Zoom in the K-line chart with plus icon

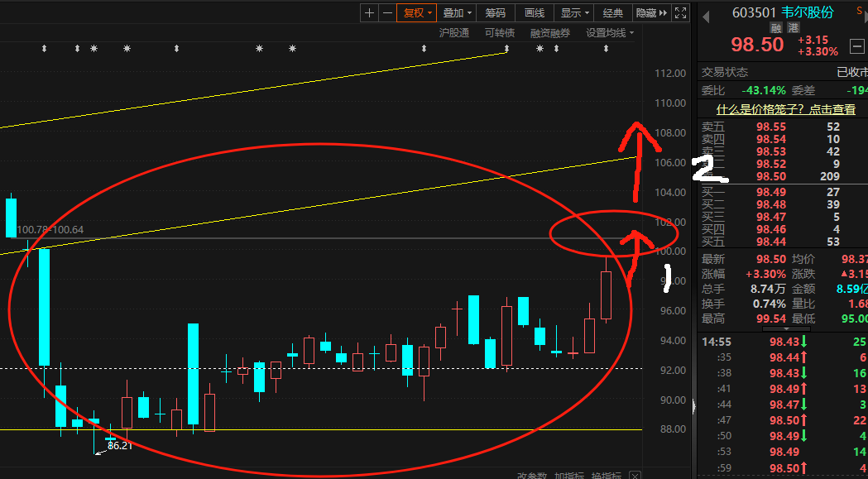tap(369, 12)
